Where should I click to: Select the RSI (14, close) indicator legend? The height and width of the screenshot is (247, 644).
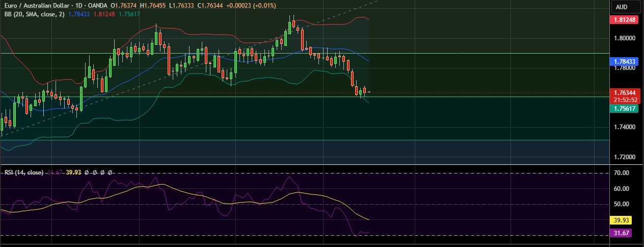pyautogui.click(x=24, y=172)
